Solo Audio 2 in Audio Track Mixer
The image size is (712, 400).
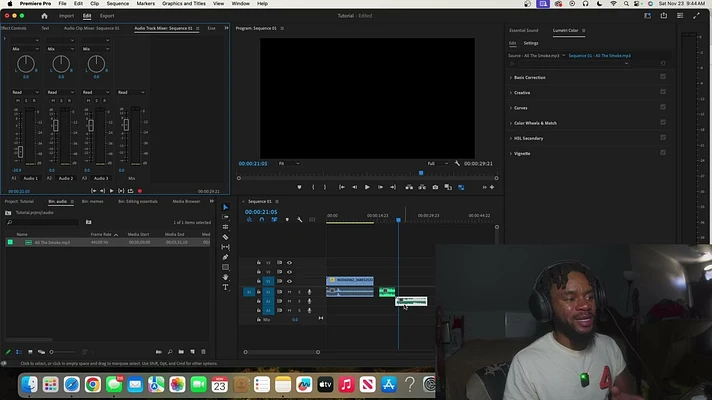coord(61,100)
